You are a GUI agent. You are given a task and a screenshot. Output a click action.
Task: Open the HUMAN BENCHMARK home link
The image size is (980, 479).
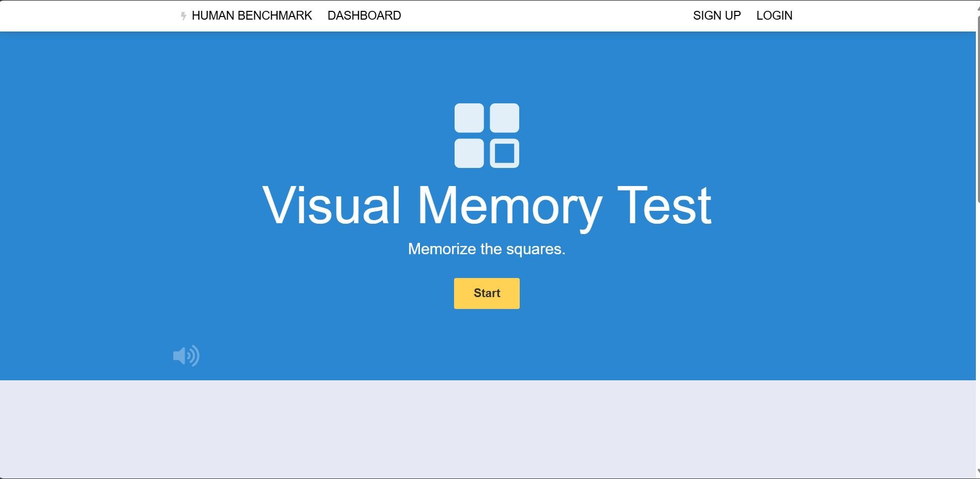[x=251, y=16]
